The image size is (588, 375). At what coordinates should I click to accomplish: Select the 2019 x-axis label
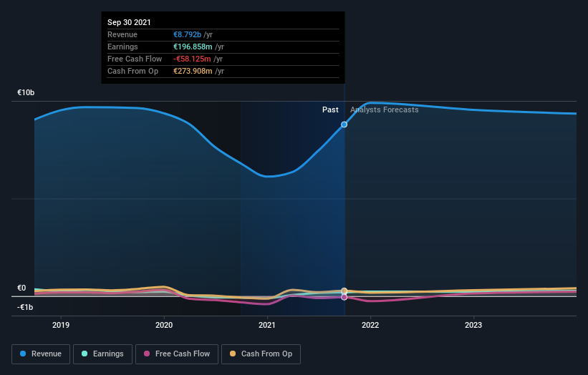click(x=61, y=325)
